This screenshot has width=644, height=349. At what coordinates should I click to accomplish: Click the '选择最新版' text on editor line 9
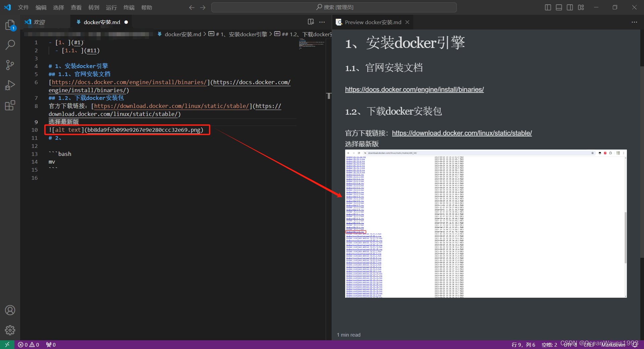pos(64,122)
